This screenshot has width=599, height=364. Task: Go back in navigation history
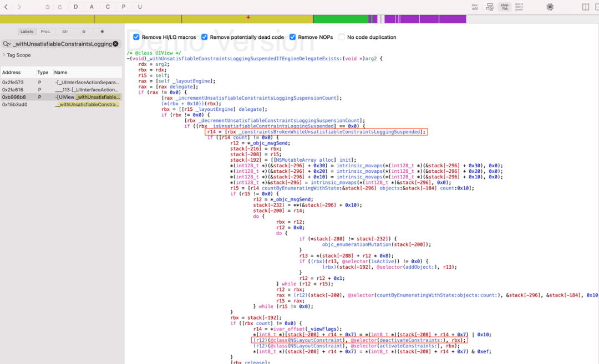pyautogui.click(x=6, y=7)
